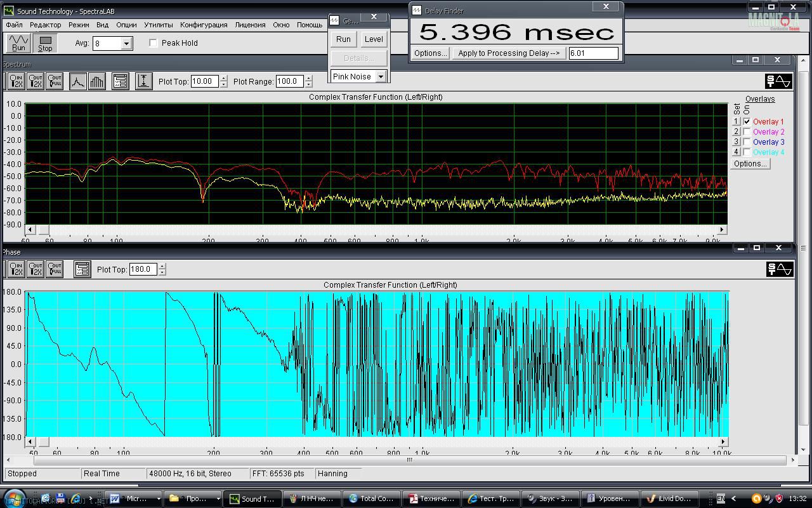
Task: Click the Spectrum Plot Top stepper arrows
Action: click(x=223, y=81)
